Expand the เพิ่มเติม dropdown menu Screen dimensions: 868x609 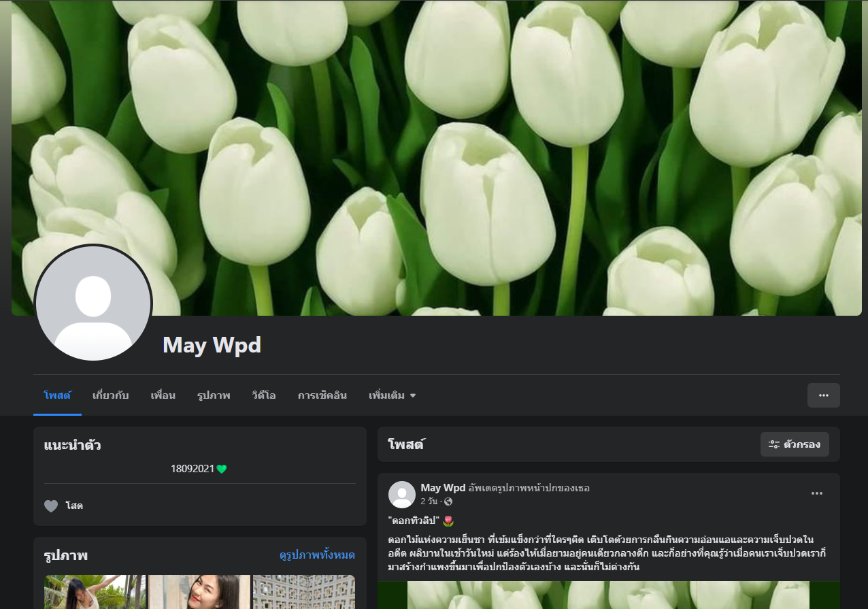[x=392, y=395]
